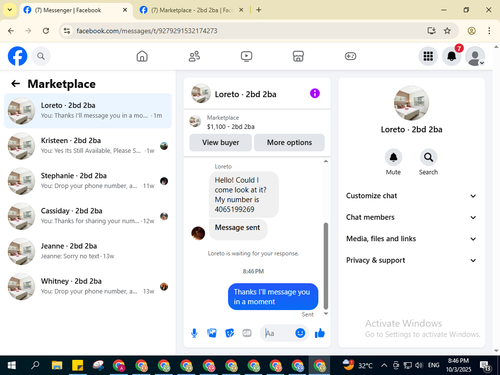Open the volume control in tray
The height and width of the screenshot is (375, 500).
click(419, 366)
